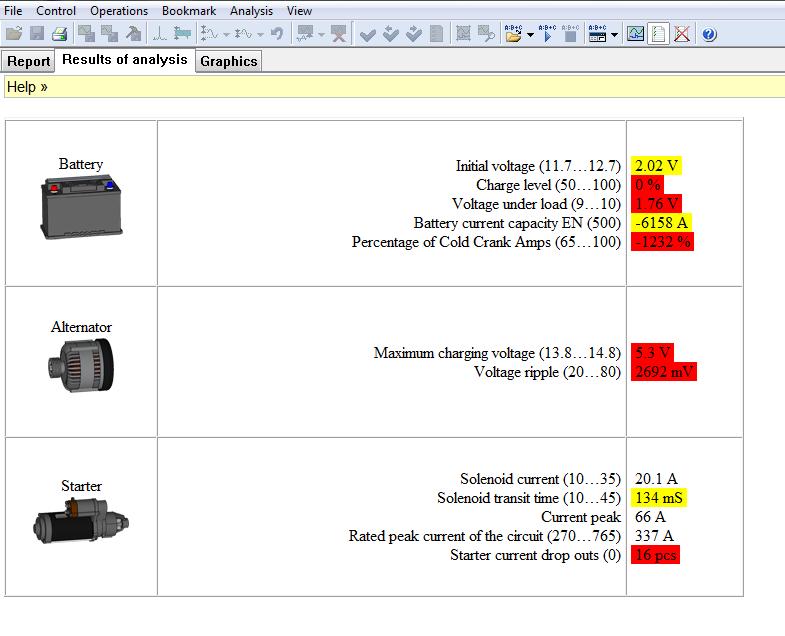This screenshot has width=785, height=636.
Task: Click the Alternator image thumbnail
Action: point(81,369)
